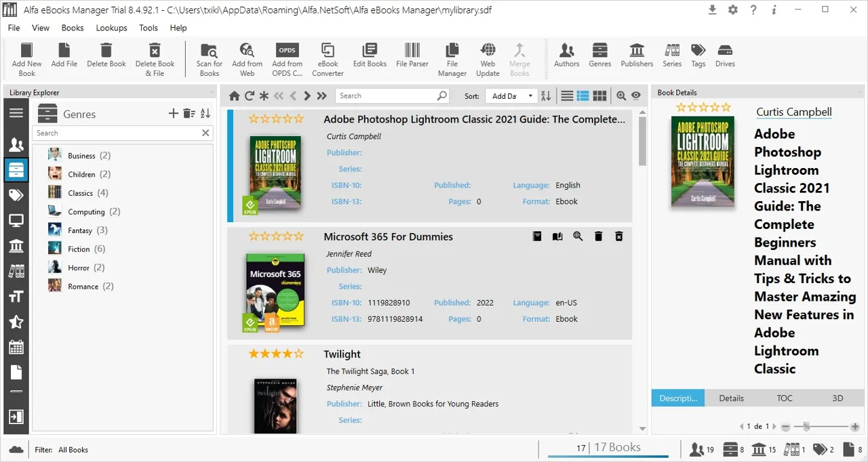Click Delete Book & File icon
Screen dimensions: 868x462
click(155, 50)
